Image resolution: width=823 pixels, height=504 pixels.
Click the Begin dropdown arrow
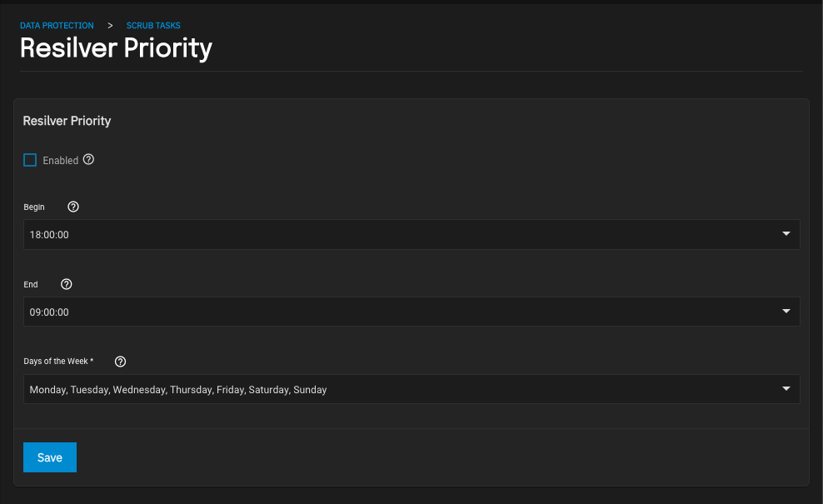pos(786,233)
